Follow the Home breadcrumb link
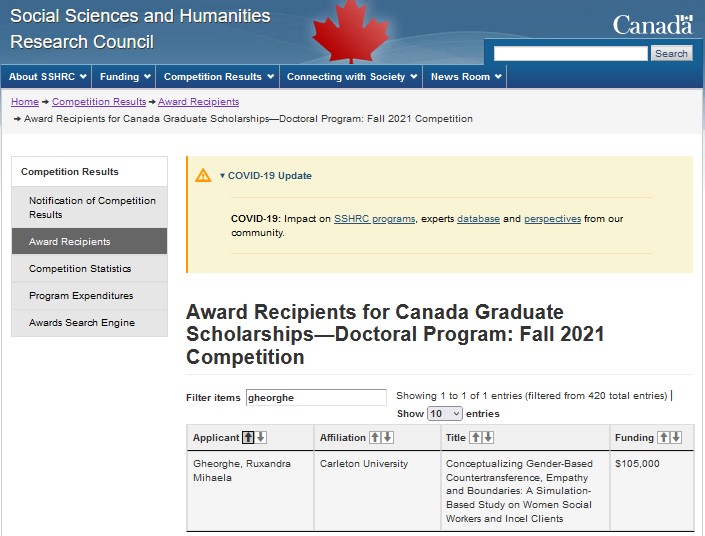 point(25,102)
